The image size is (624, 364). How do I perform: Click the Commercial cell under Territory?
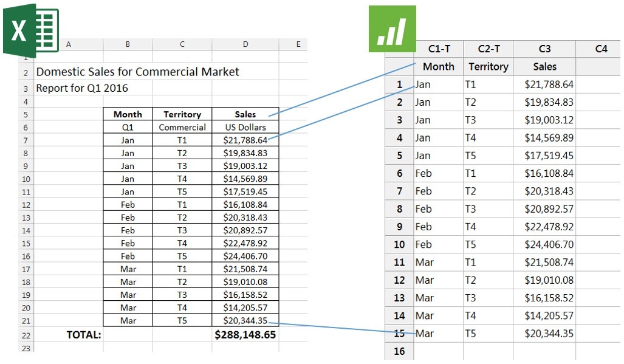click(x=182, y=127)
